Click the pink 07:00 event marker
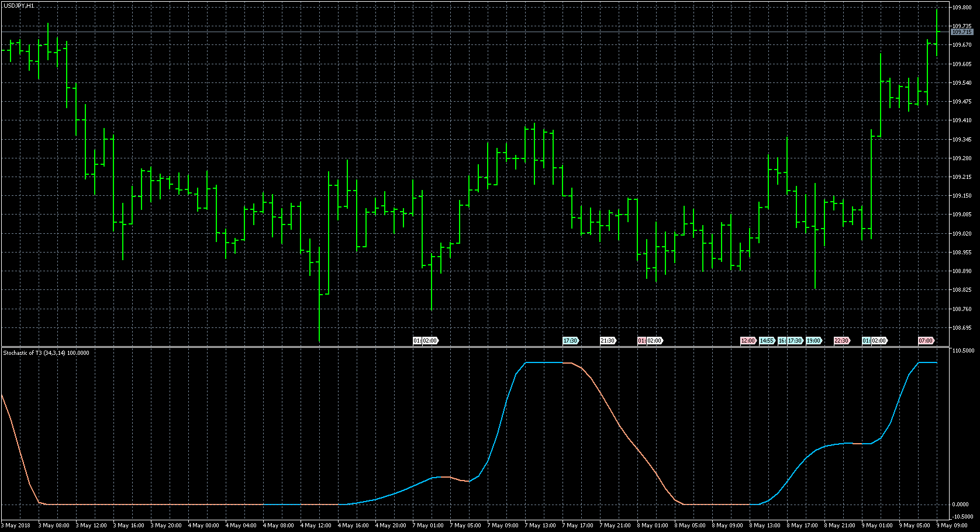Image resolution: width=980 pixels, height=532 pixels. 926,341
